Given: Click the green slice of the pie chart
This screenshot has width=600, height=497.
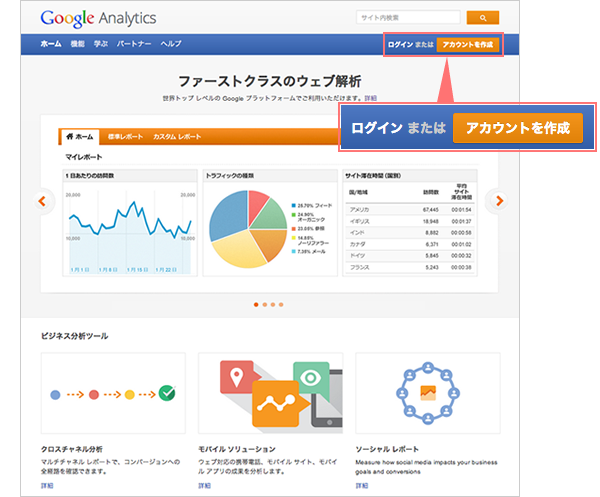Looking at the screenshot, I should click(271, 216).
